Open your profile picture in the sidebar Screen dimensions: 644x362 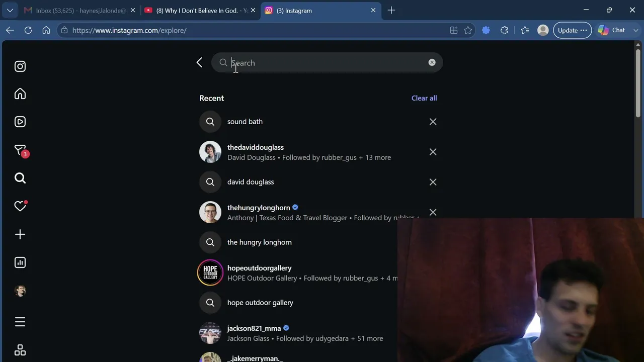[x=20, y=291]
